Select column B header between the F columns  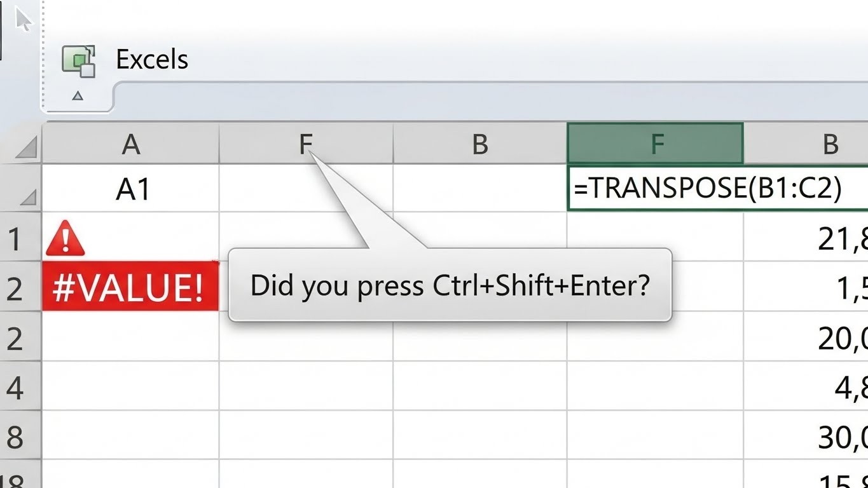coord(480,144)
